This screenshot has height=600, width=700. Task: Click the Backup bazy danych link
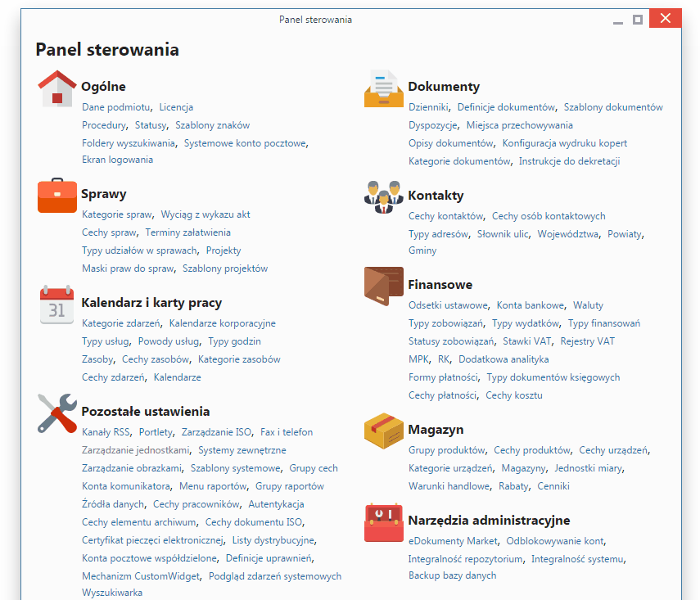[x=452, y=575]
